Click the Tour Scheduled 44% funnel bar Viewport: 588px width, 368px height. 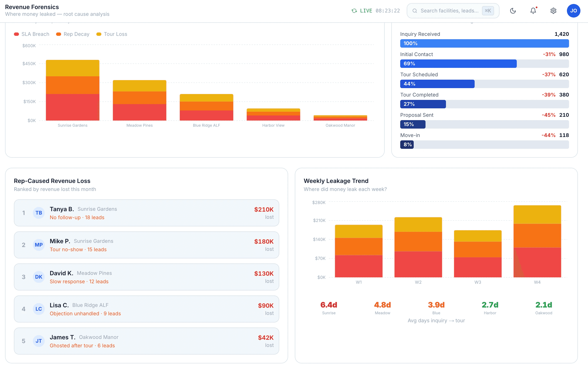pos(437,84)
